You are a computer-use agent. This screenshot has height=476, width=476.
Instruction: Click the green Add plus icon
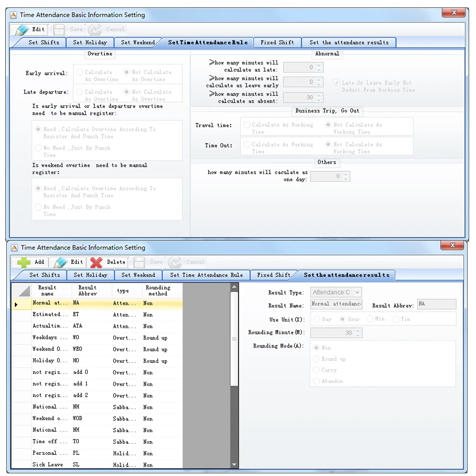point(24,262)
